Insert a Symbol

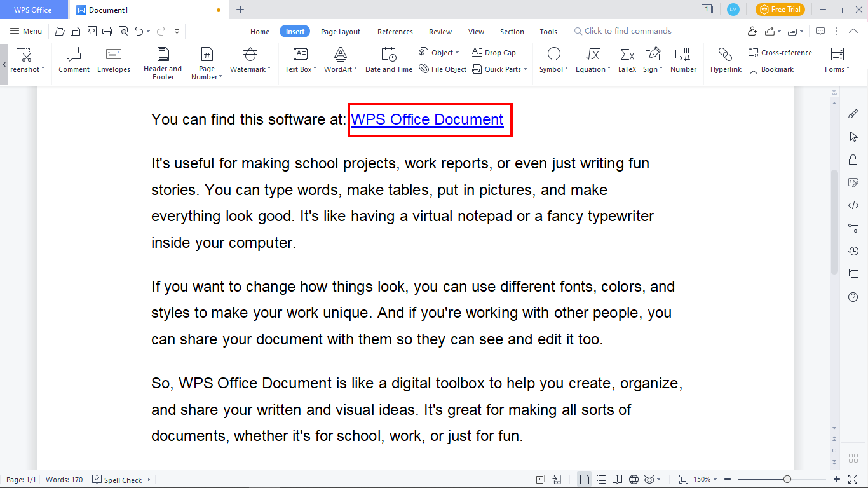coord(551,60)
